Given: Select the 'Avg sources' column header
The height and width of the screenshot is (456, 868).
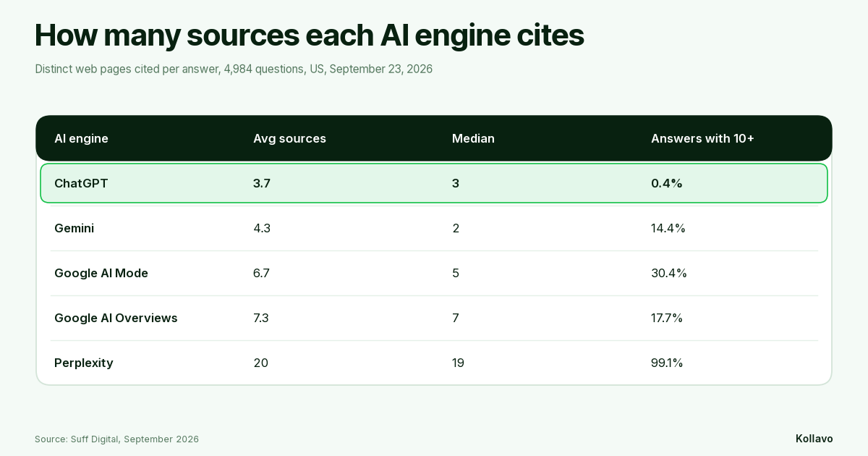Looking at the screenshot, I should point(289,138).
